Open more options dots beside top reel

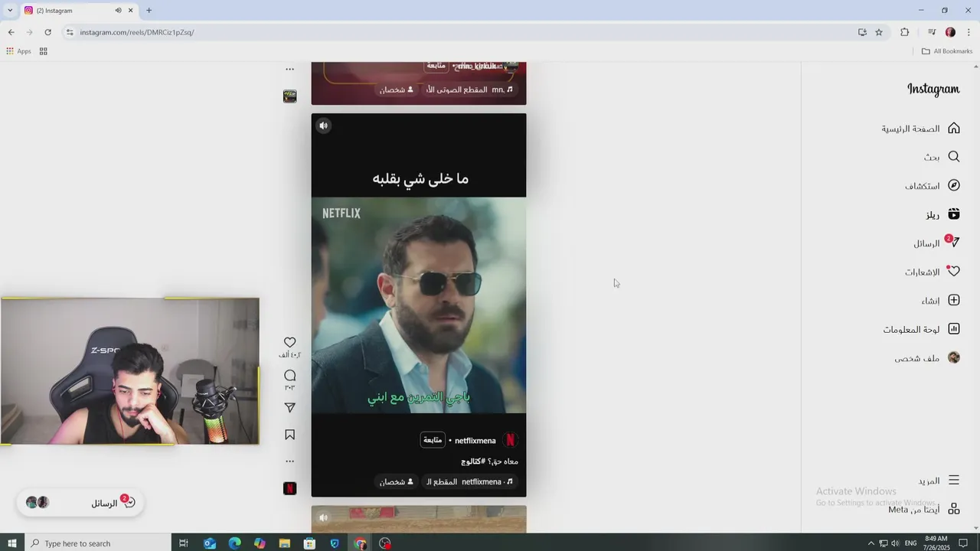[x=289, y=69]
